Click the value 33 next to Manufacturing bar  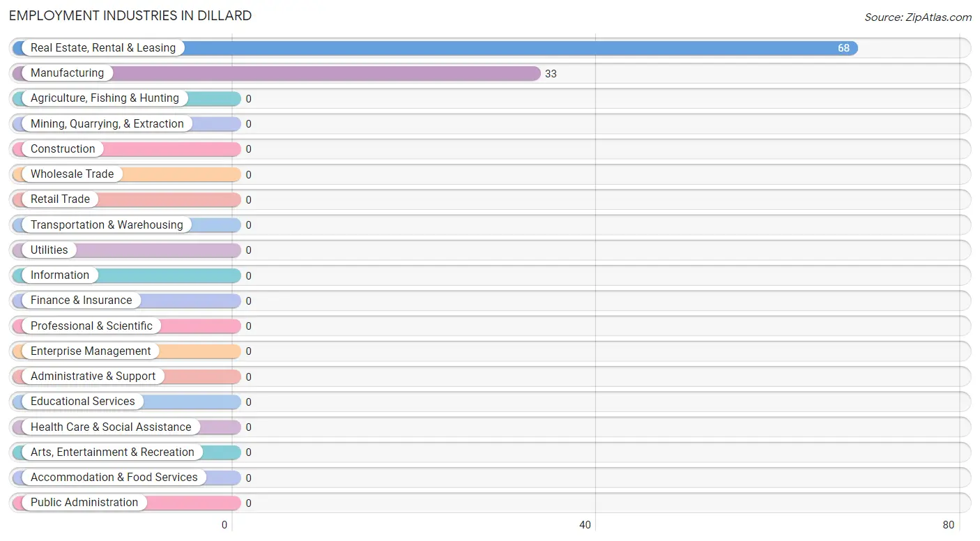pyautogui.click(x=551, y=74)
